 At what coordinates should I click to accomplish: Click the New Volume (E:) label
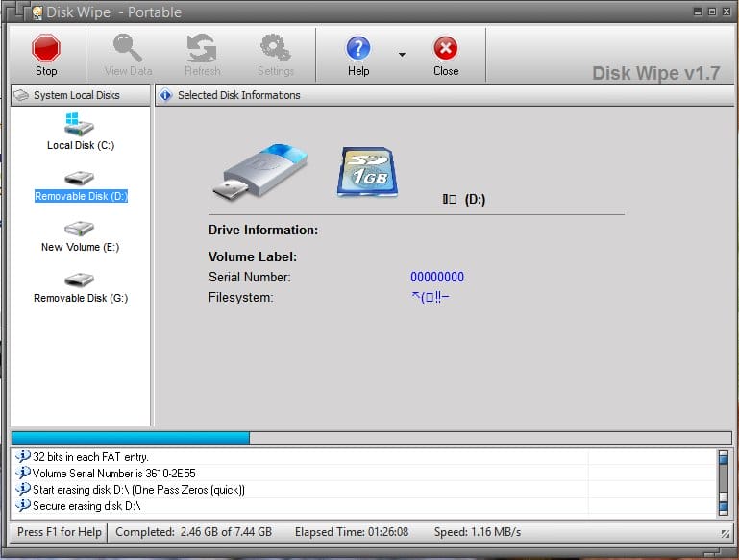(x=80, y=247)
